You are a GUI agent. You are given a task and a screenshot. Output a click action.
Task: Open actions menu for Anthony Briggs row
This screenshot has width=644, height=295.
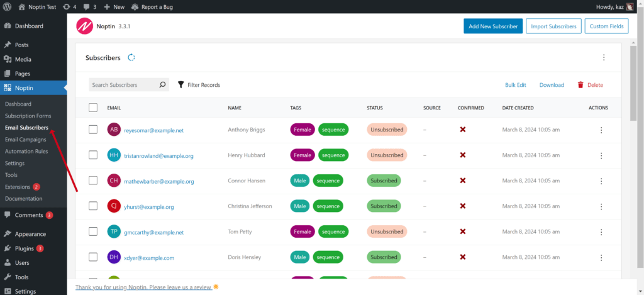[601, 130]
